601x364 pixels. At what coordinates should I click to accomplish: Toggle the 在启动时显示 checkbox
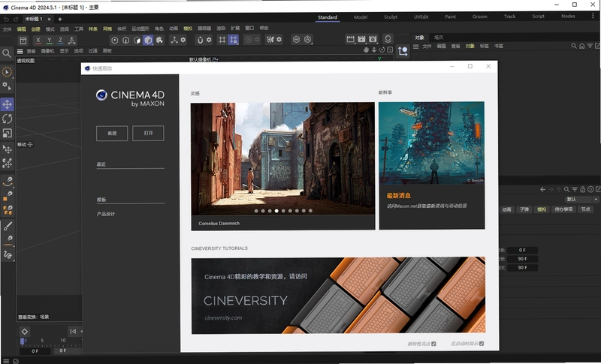coord(482,344)
